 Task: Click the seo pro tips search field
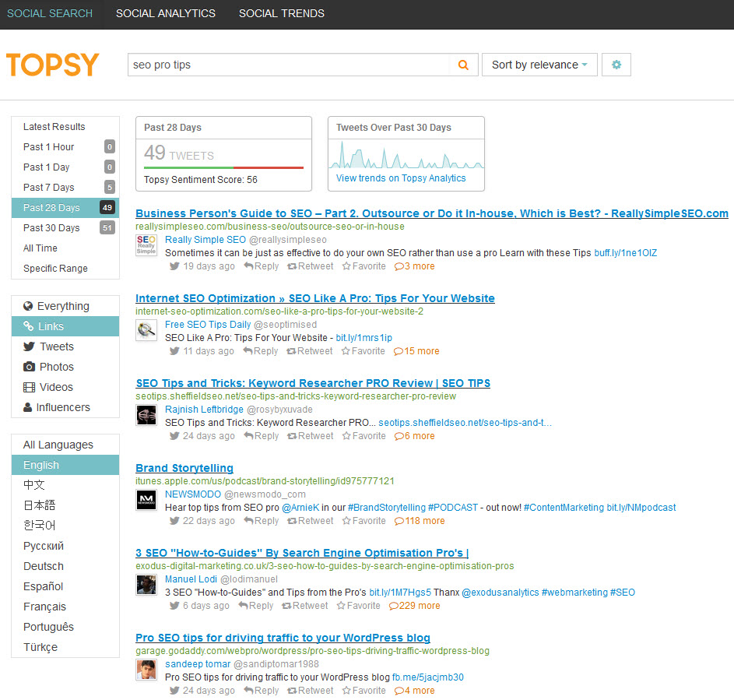288,65
